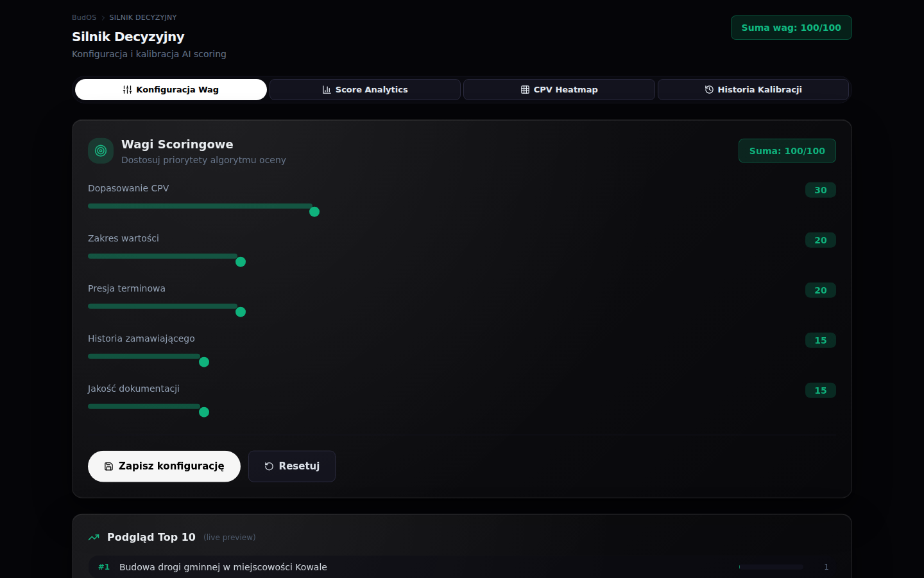Click the #1 rank label
924x578 pixels.
tap(104, 567)
